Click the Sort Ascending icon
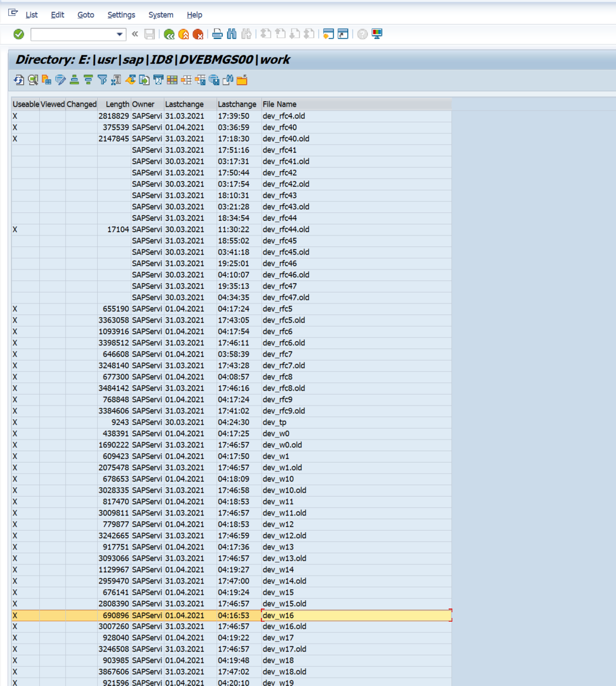 coord(74,80)
